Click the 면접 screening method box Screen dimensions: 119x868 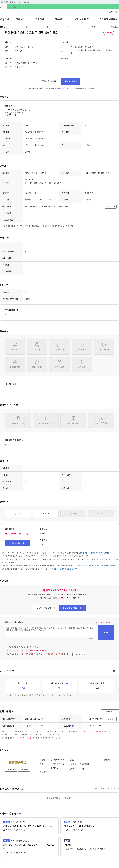pos(46,514)
